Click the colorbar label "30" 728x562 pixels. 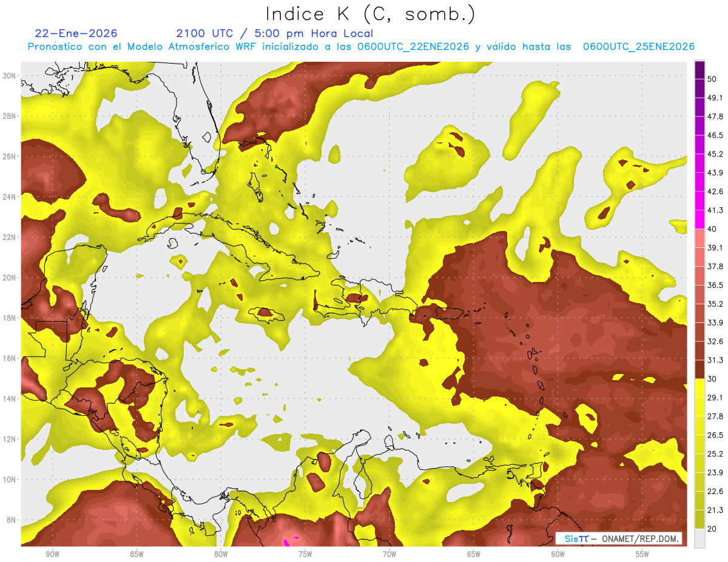coord(712,379)
